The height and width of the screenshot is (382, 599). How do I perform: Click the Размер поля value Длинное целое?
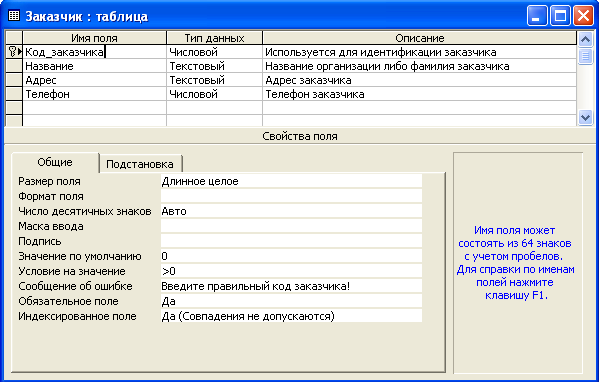pos(291,181)
